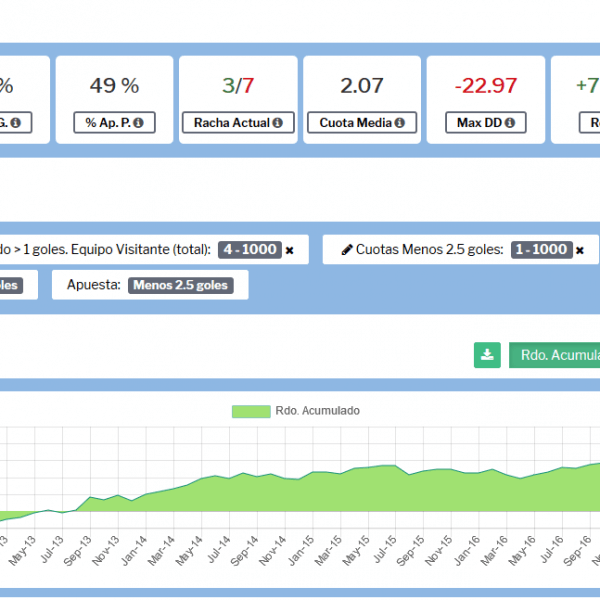Viewport: 600px width, 600px height.
Task: Click the 2.07 average odds value
Action: click(362, 85)
